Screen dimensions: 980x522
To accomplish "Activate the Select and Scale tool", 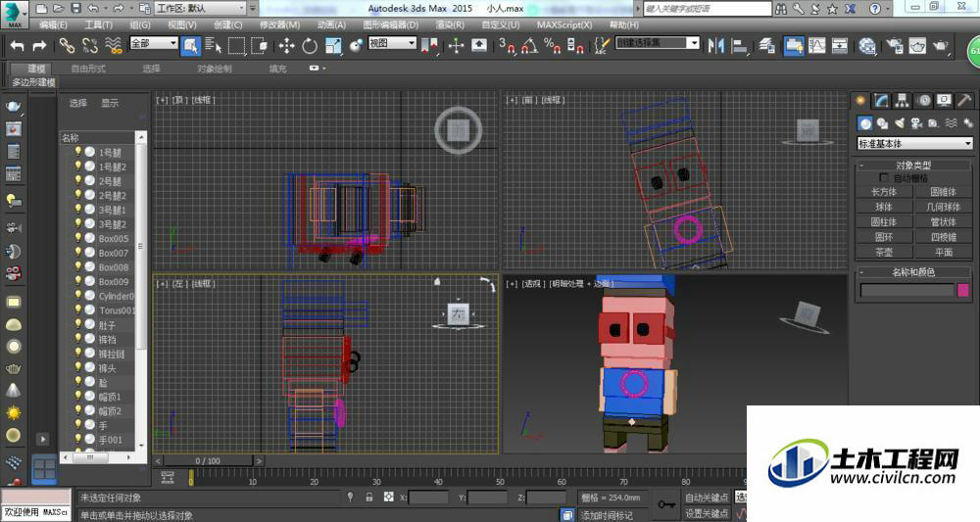I will tap(333, 46).
